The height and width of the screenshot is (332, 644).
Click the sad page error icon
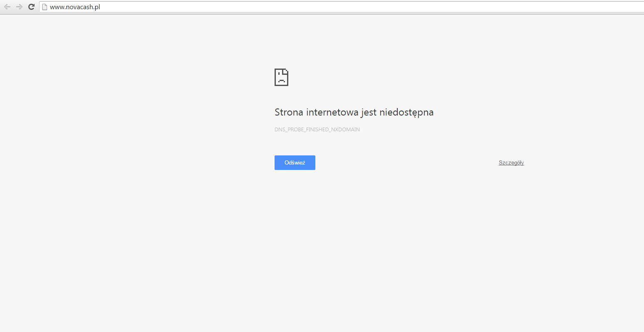click(x=282, y=77)
